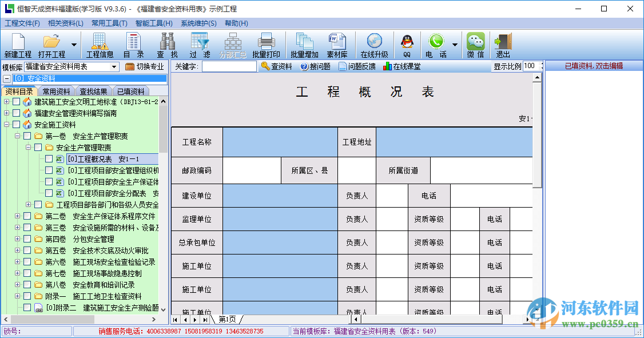Launch 分部汇总 summary tool
644x338 pixels.
[233, 45]
